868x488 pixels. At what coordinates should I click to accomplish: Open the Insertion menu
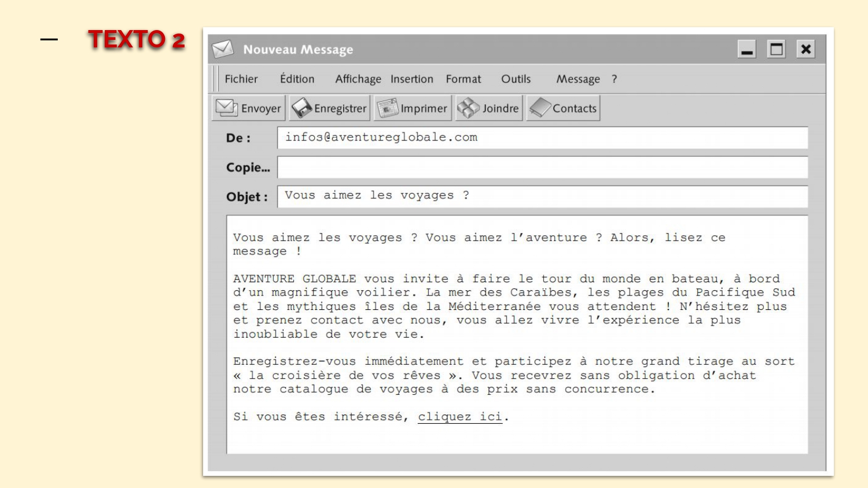pyautogui.click(x=412, y=79)
